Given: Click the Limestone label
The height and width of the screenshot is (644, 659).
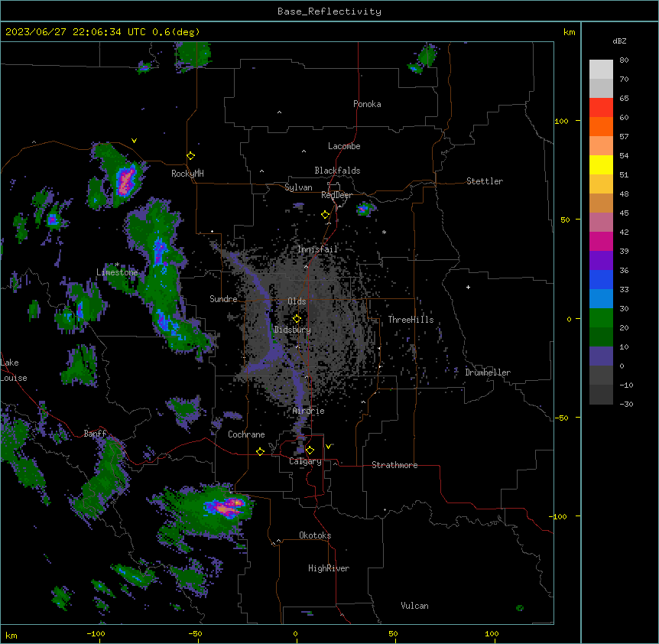Looking at the screenshot, I should point(117,272).
